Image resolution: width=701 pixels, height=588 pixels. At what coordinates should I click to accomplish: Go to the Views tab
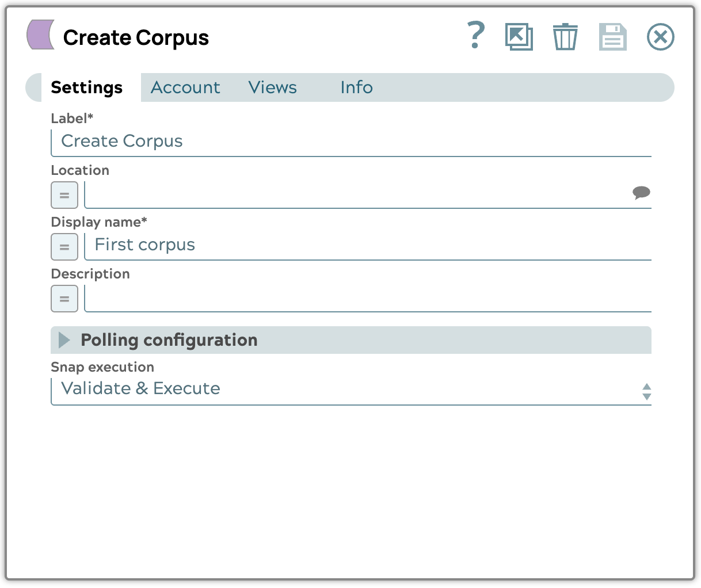point(272,87)
